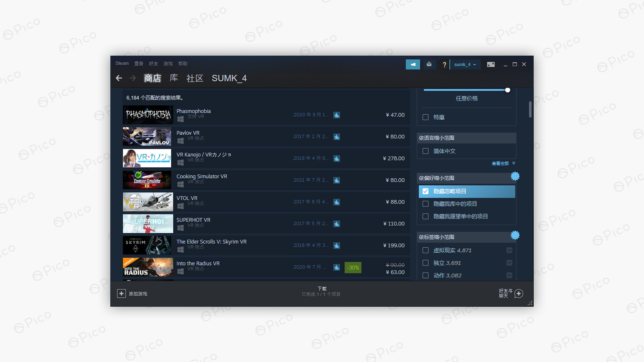This screenshot has height=362, width=644.
Task: Open the inbox notifications icon
Action: point(429,64)
